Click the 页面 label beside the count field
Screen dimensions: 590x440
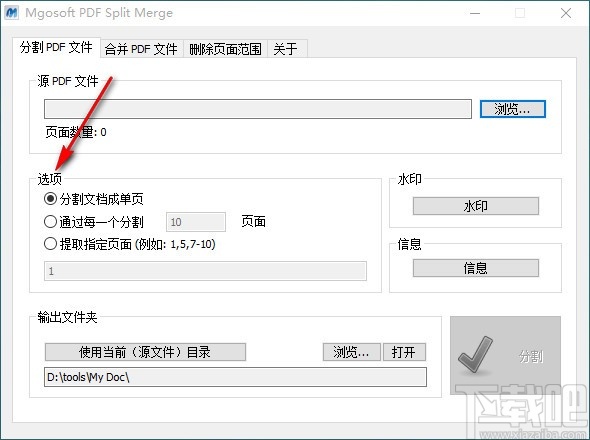[x=254, y=221]
